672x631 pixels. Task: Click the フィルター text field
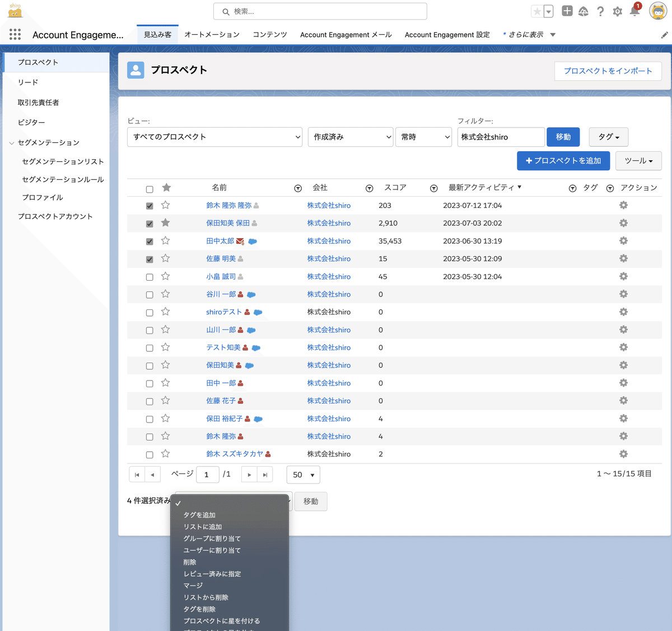click(x=501, y=137)
